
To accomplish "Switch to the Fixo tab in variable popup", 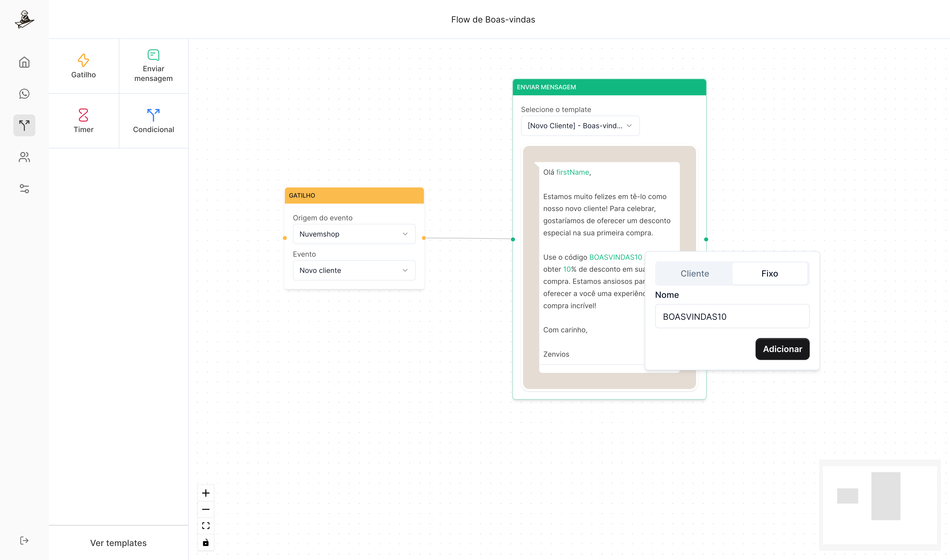I will [770, 273].
